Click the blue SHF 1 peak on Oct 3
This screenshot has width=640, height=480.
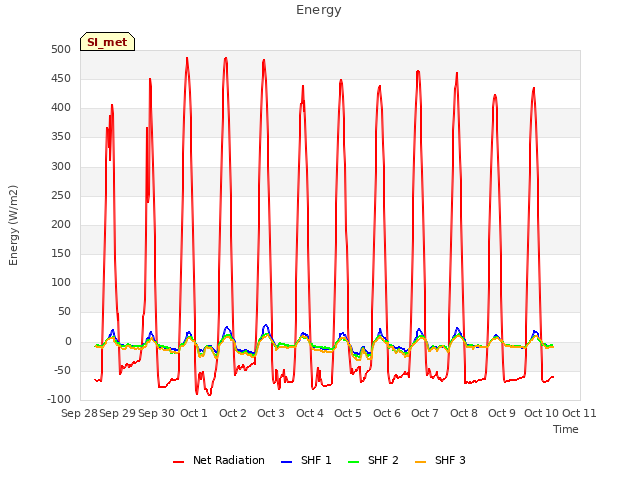(x=266, y=325)
